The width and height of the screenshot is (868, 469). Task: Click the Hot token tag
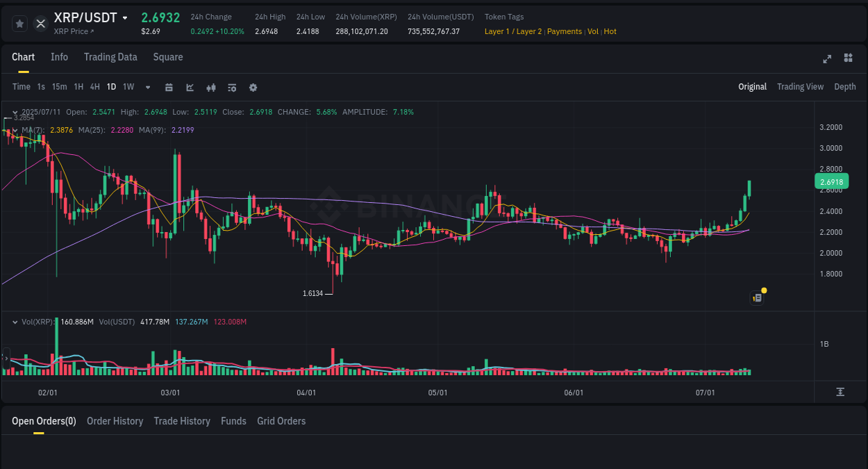[610, 31]
